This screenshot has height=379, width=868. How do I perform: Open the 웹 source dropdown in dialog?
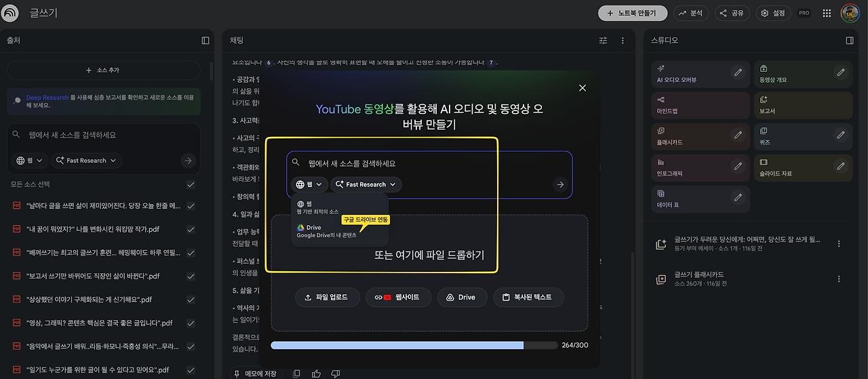click(309, 184)
